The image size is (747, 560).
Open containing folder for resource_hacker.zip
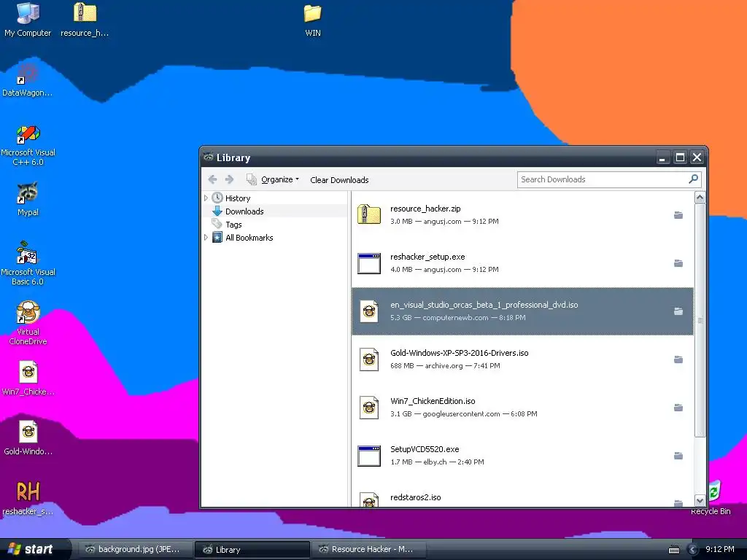pos(678,215)
